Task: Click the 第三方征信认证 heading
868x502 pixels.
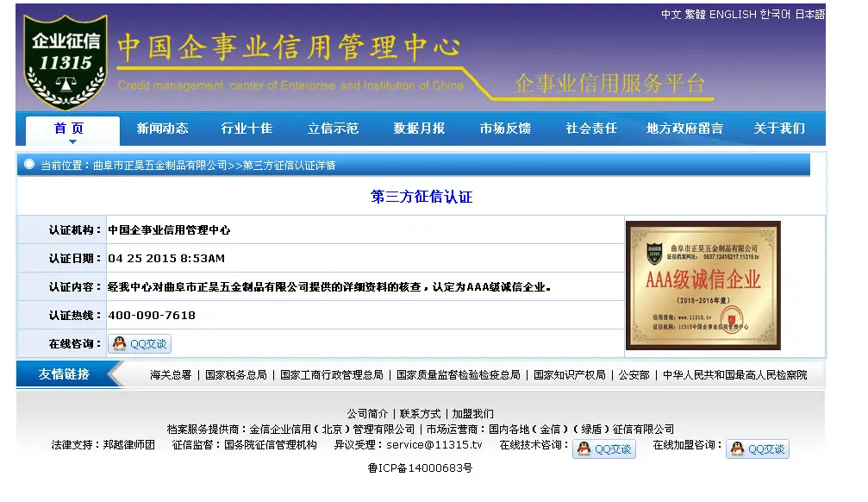Action: (x=422, y=197)
